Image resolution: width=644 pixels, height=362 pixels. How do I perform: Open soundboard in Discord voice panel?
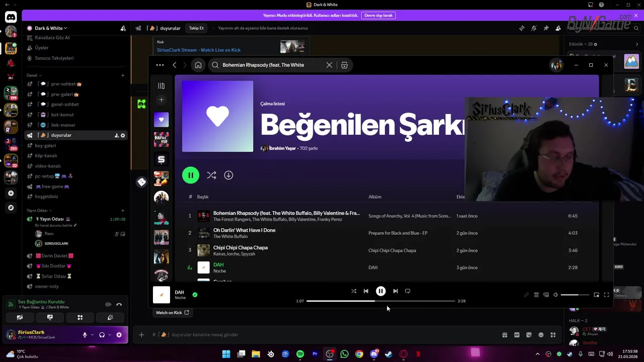pos(110,317)
